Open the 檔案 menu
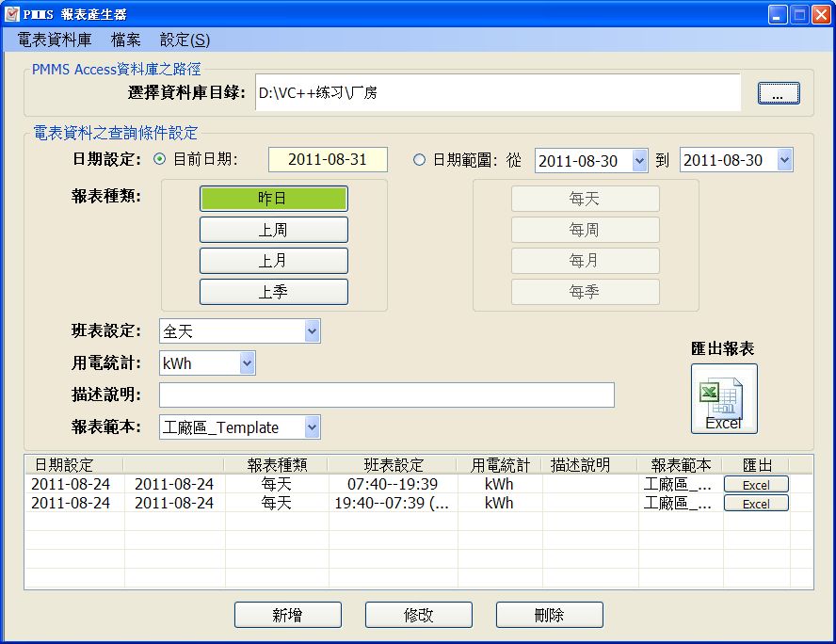 126,40
